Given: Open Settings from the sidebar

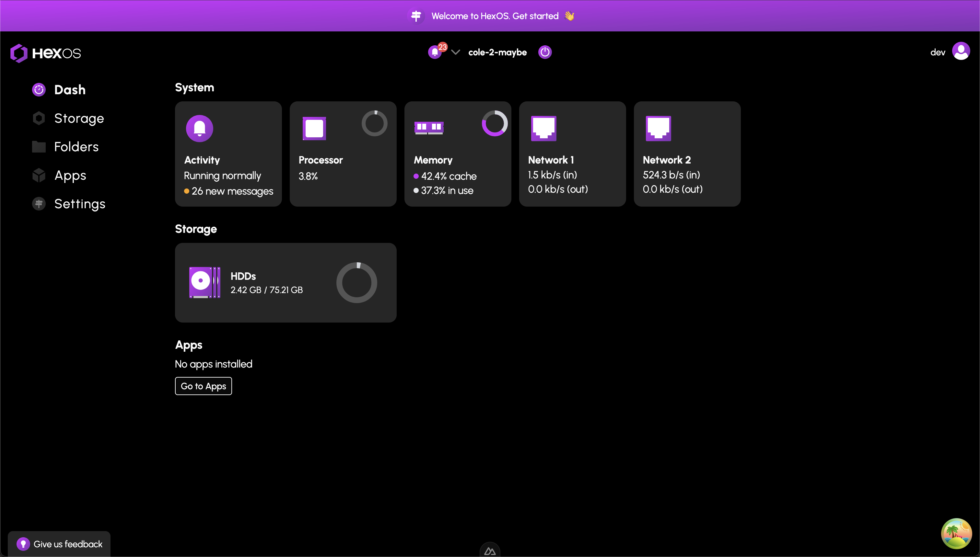Looking at the screenshot, I should [80, 204].
